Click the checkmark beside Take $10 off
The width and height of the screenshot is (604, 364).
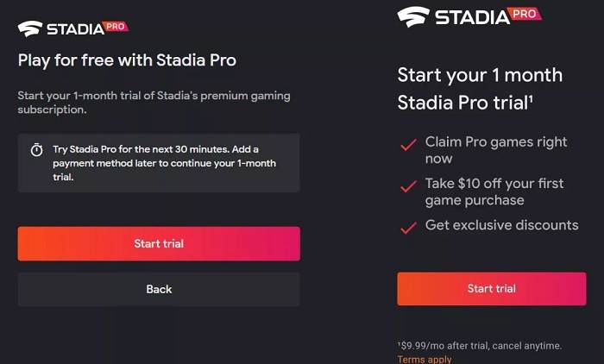click(x=409, y=185)
